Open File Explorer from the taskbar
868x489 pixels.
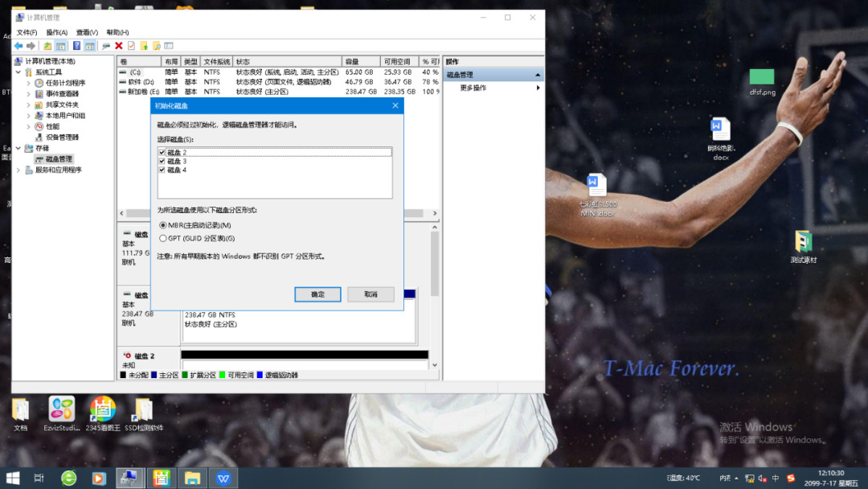click(192, 478)
